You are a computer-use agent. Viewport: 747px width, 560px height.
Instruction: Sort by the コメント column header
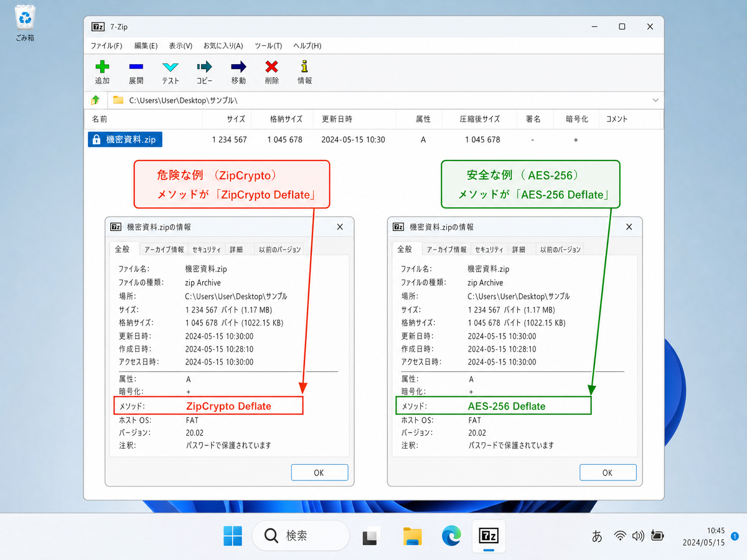[x=630, y=119]
